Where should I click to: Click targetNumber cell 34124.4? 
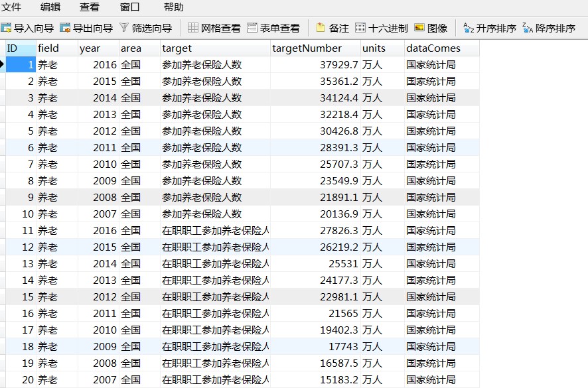click(x=315, y=98)
